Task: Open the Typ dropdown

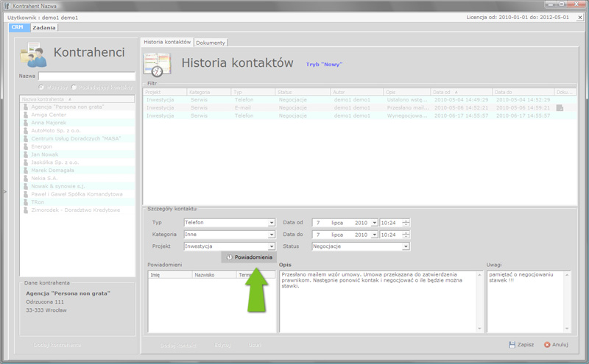Action: click(x=271, y=223)
